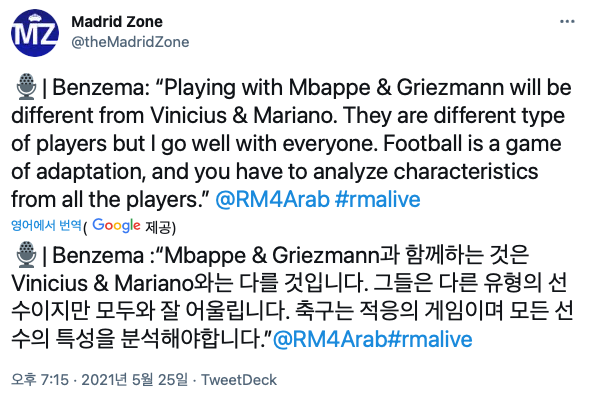Click the Google logo in translation credit

point(116,225)
